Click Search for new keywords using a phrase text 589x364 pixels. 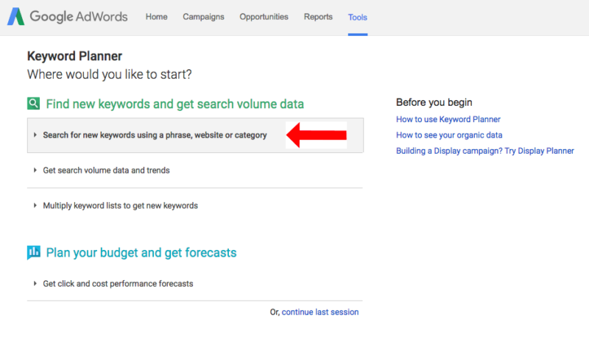point(155,135)
